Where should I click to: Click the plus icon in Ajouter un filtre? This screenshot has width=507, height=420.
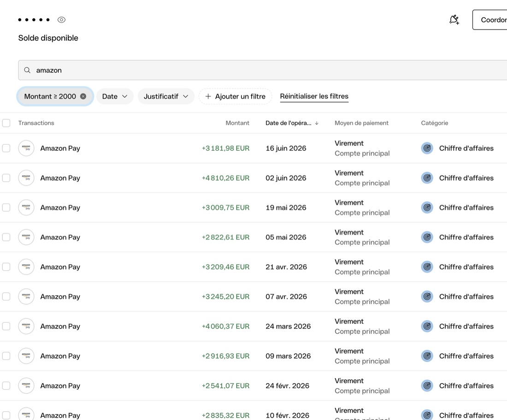208,96
